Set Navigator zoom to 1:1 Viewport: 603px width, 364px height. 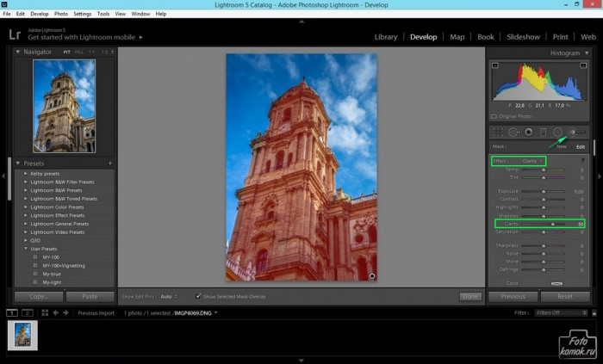tap(91, 52)
